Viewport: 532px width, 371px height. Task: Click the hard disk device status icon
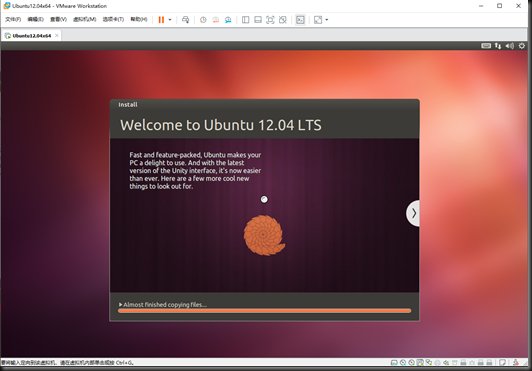tap(394, 363)
